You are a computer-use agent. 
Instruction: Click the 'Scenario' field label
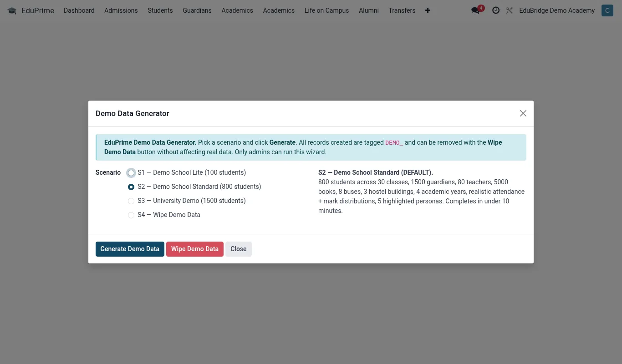(108, 172)
